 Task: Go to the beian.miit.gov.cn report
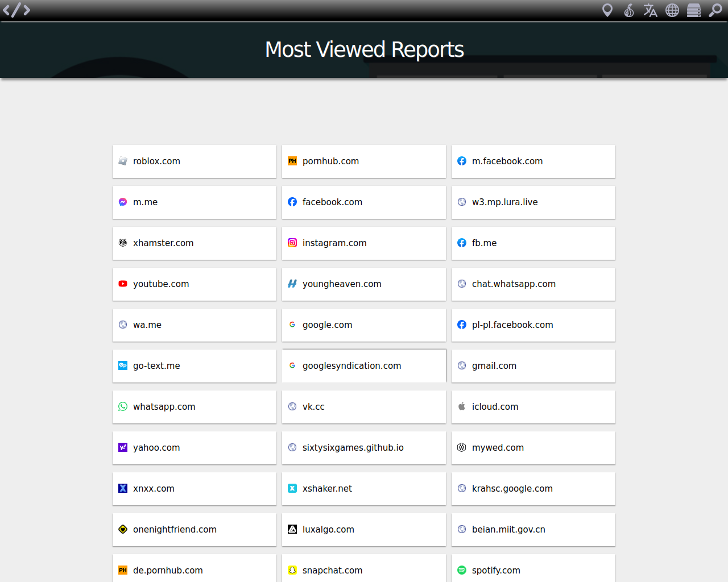coord(533,530)
